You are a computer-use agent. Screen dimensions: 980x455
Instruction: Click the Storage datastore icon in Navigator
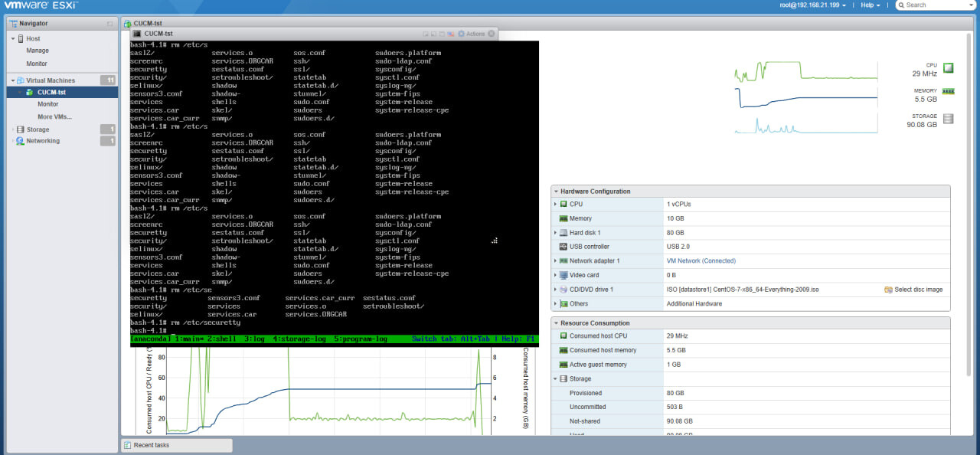(x=20, y=129)
